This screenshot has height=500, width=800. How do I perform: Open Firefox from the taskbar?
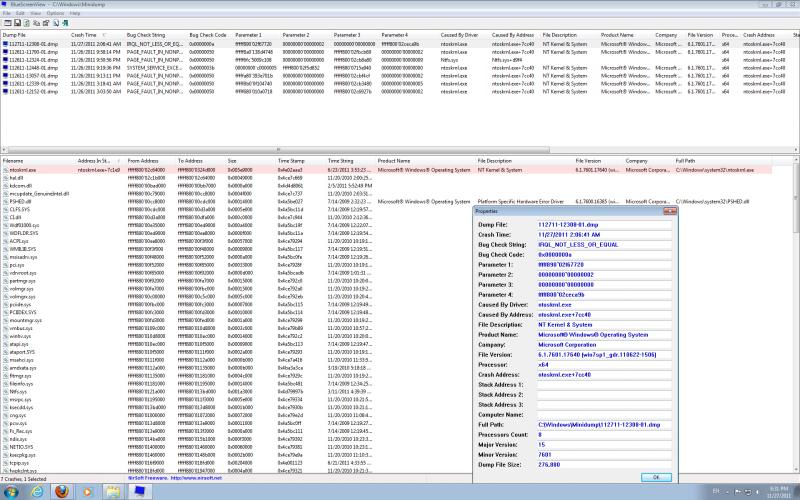tap(62, 492)
